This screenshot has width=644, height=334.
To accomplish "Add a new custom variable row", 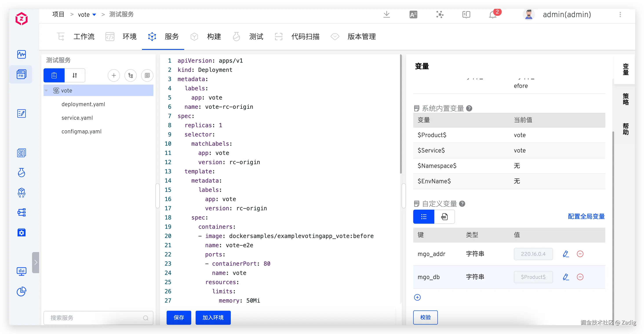I will coord(417,297).
